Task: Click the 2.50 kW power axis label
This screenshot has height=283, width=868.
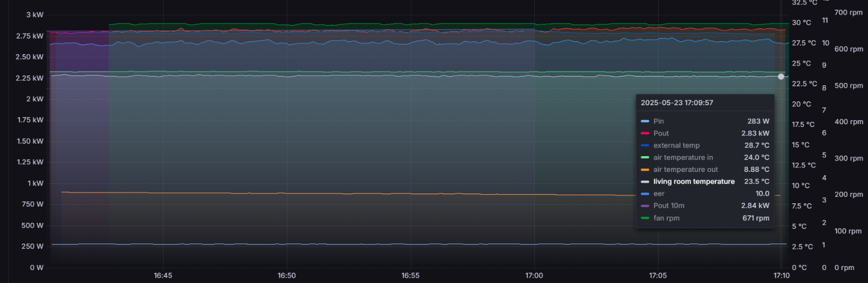Action: [30, 57]
